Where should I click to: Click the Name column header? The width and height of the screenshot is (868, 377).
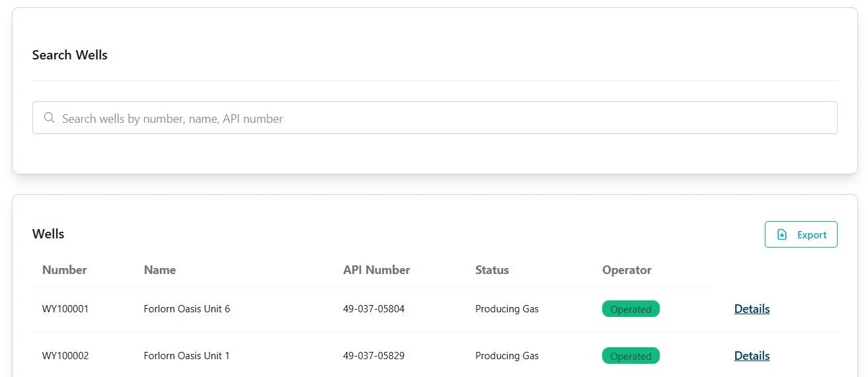(160, 270)
